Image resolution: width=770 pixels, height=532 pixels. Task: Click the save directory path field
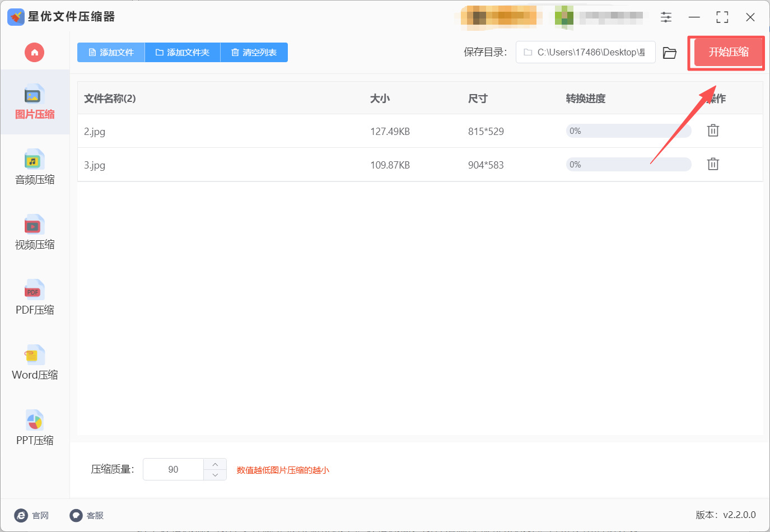(585, 52)
